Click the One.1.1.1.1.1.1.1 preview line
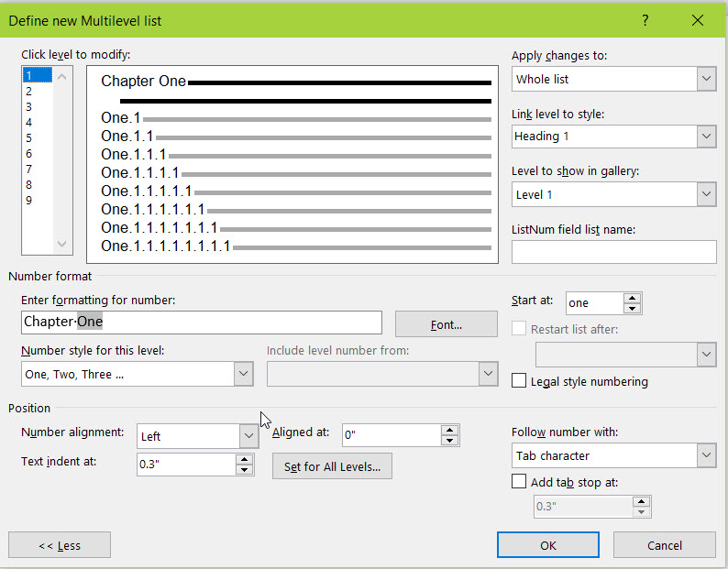This screenshot has height=569, width=728. pyautogui.click(x=296, y=228)
